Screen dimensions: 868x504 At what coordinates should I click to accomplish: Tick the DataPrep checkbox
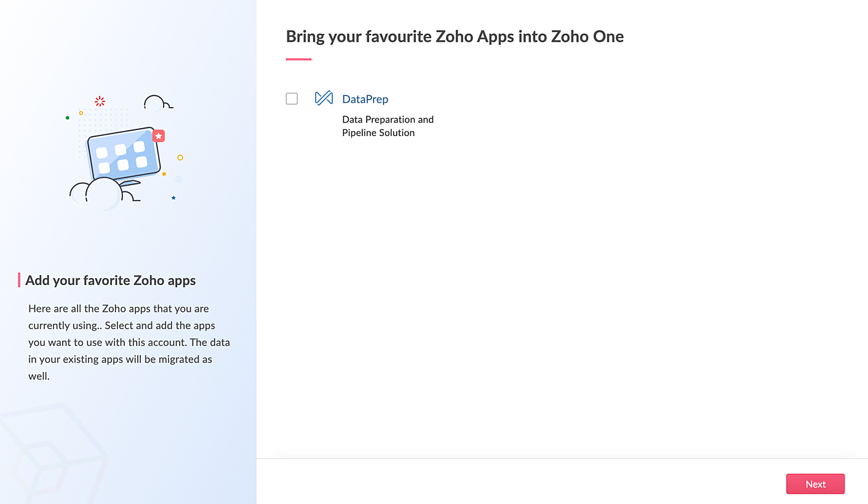292,98
